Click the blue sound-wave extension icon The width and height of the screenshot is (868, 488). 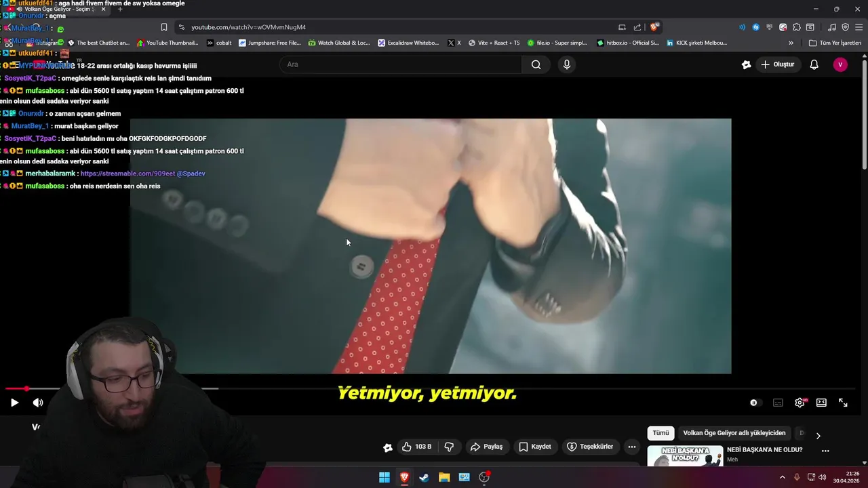click(742, 27)
